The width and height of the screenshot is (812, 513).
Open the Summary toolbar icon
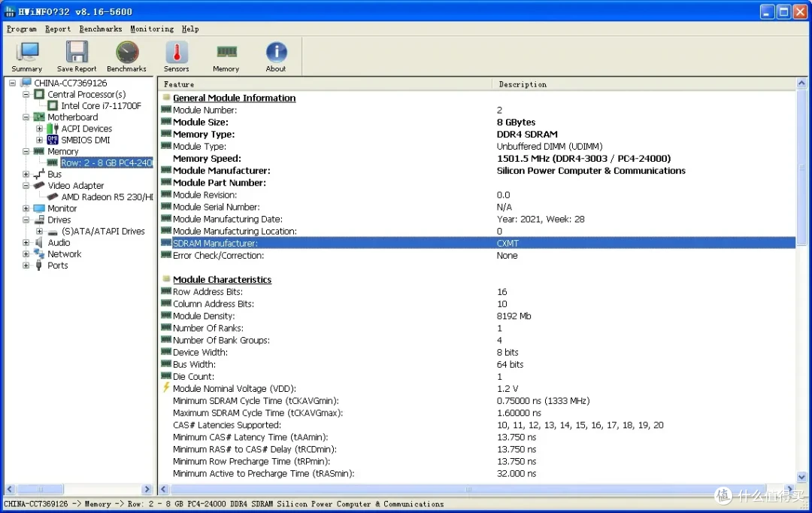(x=27, y=52)
